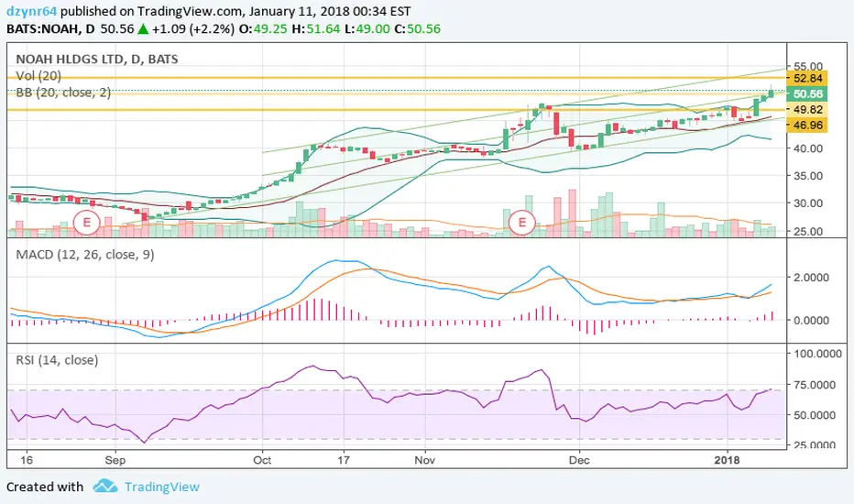Select the 49.82 price level label

pyautogui.click(x=807, y=110)
